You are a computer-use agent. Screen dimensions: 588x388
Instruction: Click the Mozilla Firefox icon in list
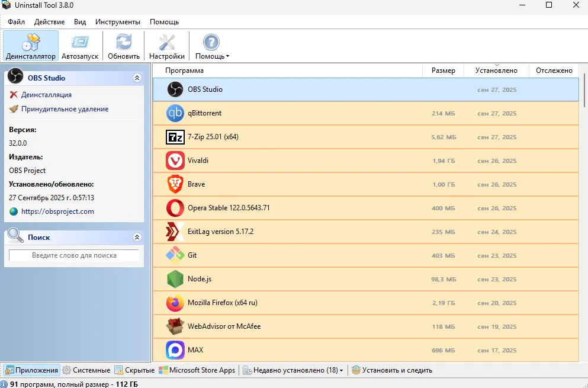tap(175, 303)
